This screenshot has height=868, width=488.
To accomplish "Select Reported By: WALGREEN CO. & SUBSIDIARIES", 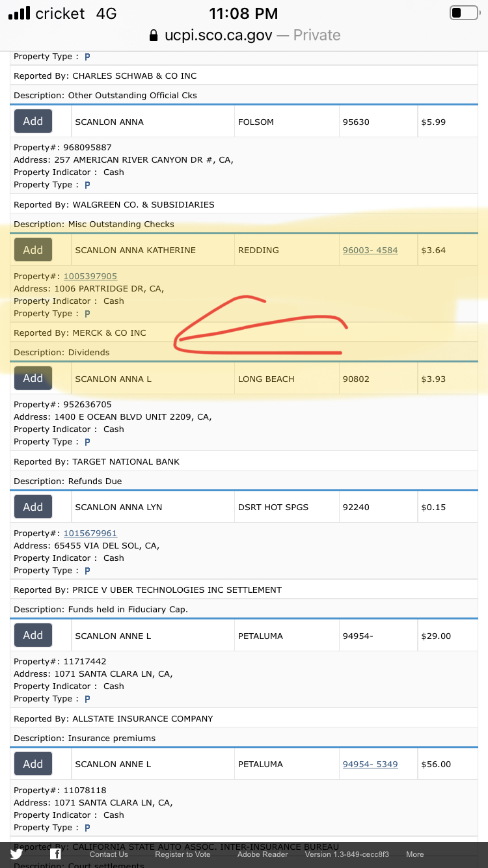I will (x=114, y=204).
